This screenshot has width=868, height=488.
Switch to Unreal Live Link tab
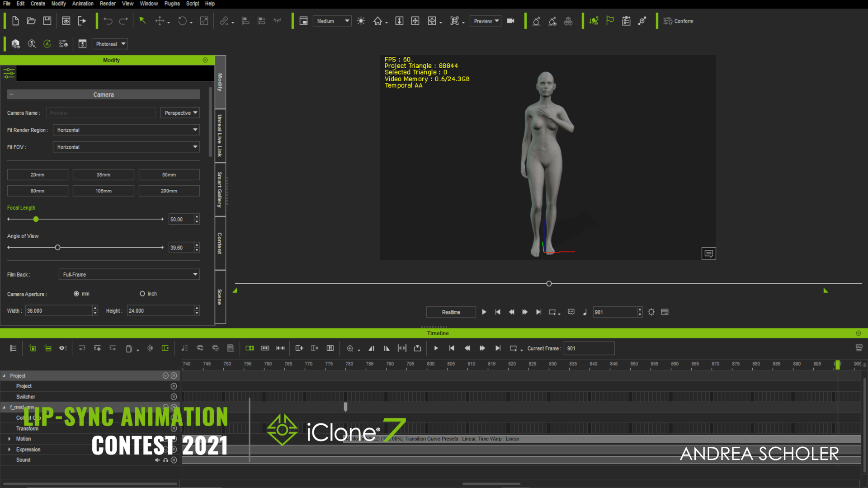pos(220,136)
